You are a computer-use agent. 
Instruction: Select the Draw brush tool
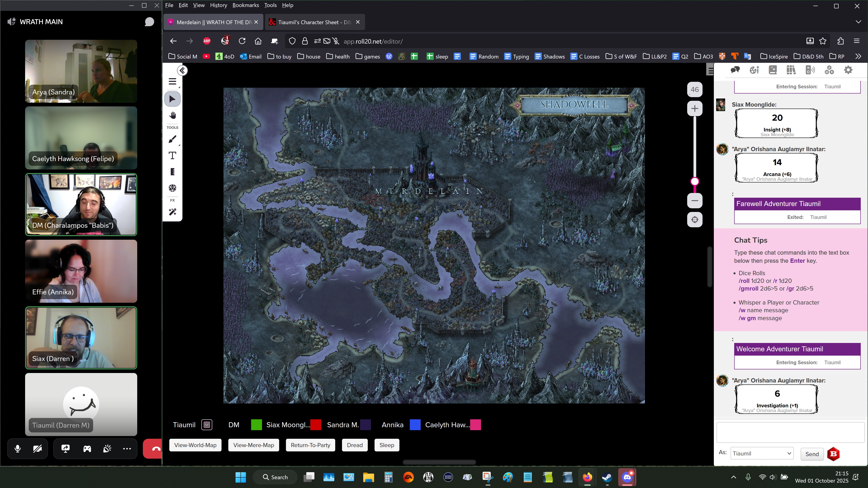pos(172,139)
